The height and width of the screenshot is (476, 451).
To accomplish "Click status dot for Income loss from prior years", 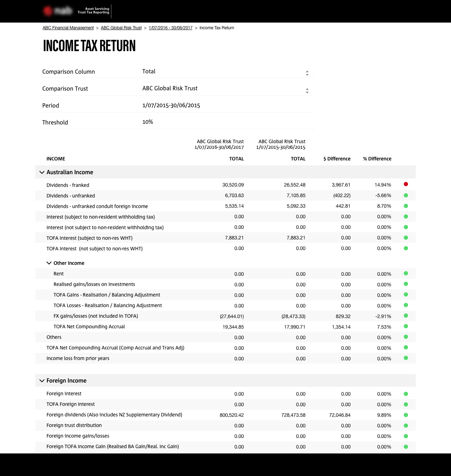I will pyautogui.click(x=406, y=358).
